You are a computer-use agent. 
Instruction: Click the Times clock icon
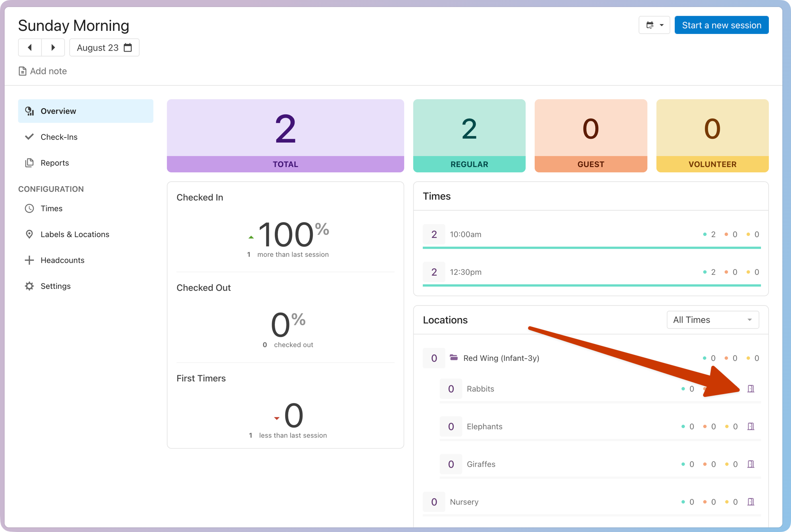29,208
